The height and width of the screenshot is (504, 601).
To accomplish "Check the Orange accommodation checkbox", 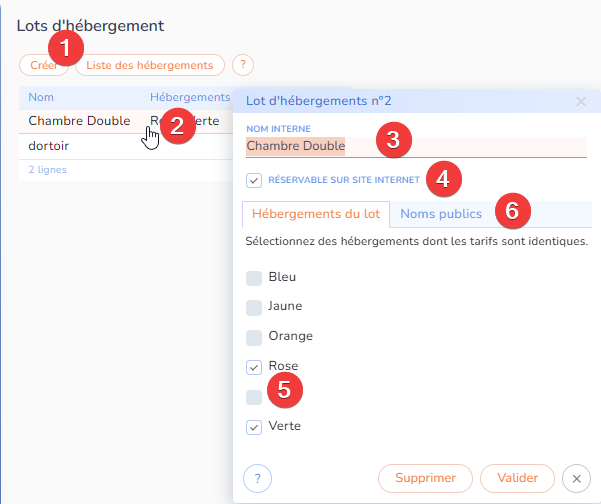I will [x=254, y=338].
